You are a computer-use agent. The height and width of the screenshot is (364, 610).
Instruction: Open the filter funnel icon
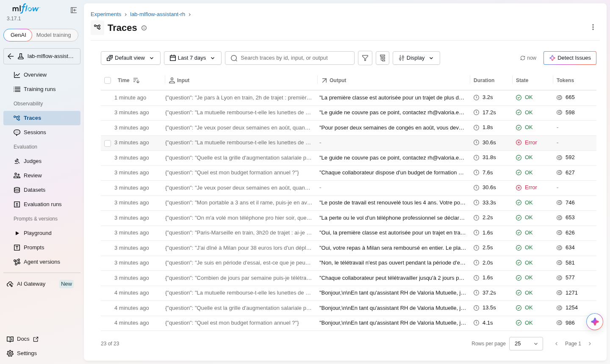(365, 58)
